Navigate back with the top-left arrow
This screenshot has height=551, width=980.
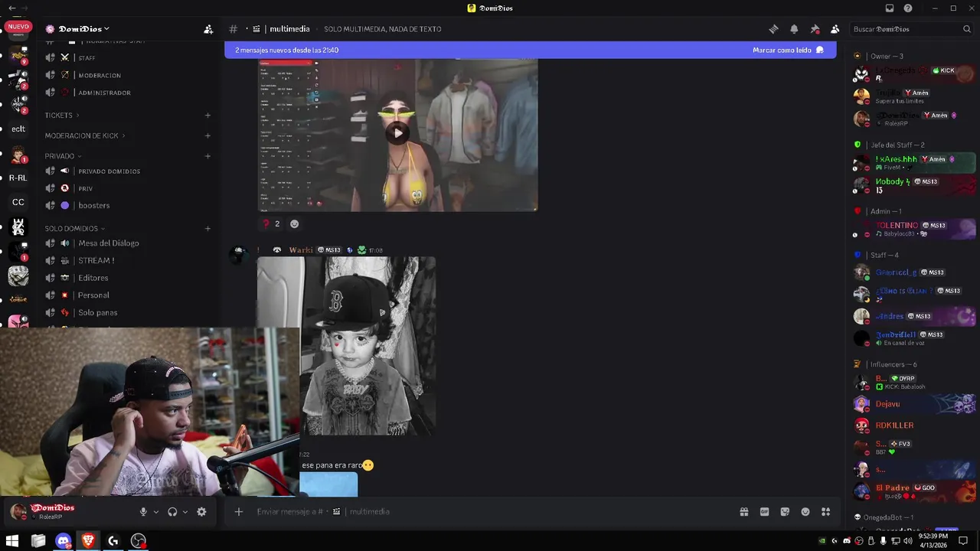tap(11, 8)
